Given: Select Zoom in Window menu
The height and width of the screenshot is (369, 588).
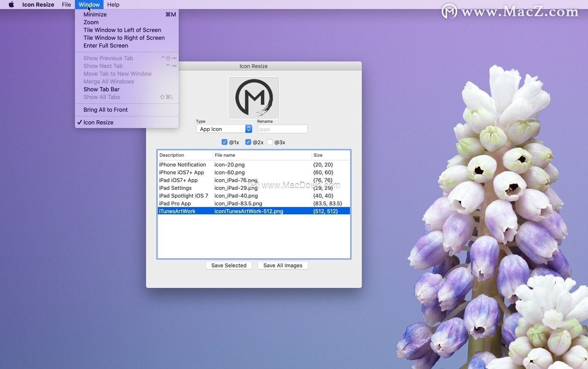Looking at the screenshot, I should 127,22.
